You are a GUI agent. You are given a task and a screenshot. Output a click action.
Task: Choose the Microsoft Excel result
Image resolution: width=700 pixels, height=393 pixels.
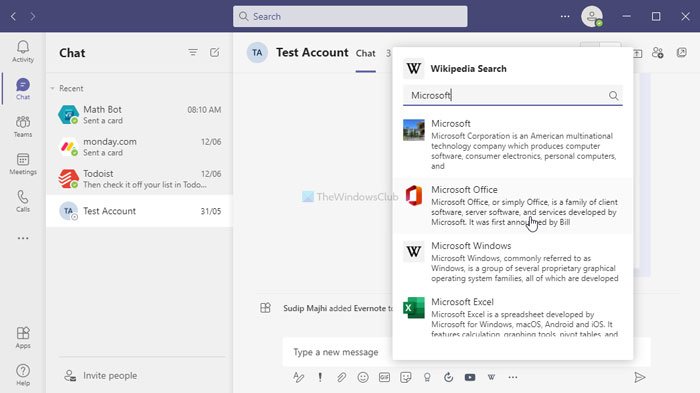coord(512,314)
